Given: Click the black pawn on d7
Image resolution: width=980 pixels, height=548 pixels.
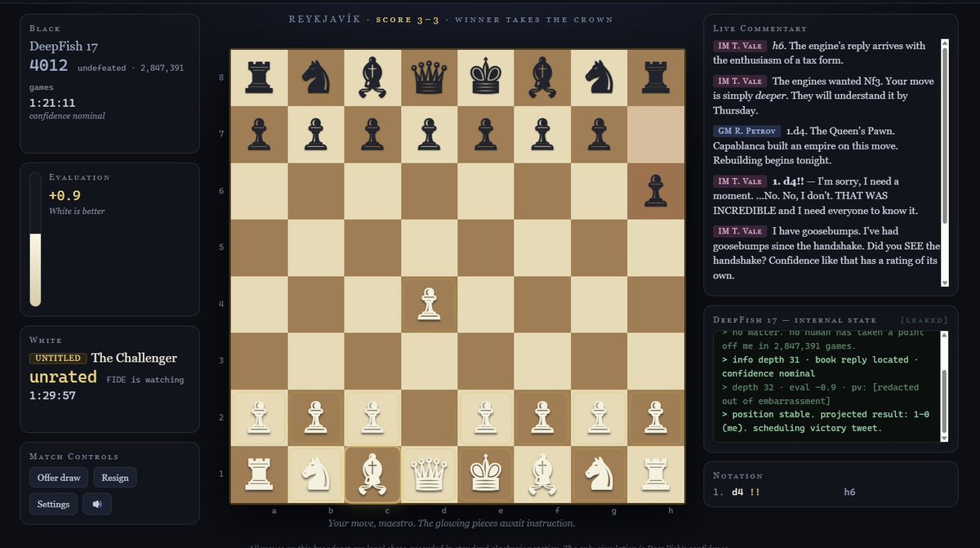Looking at the screenshot, I should pos(429,135).
